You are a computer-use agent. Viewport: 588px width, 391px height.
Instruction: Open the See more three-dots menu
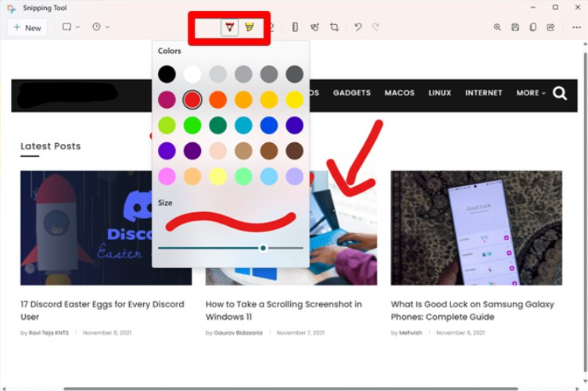(577, 27)
